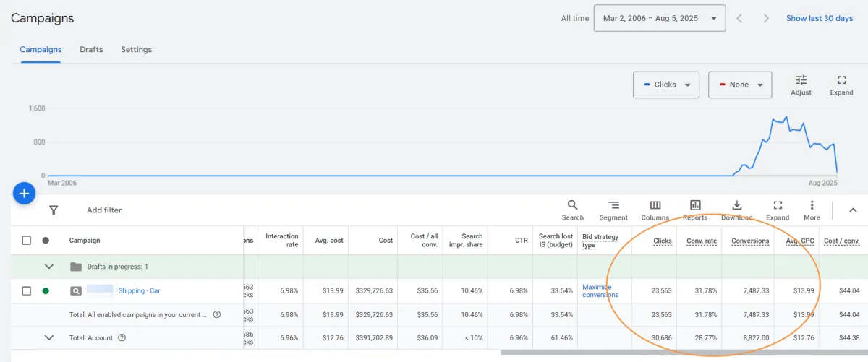The height and width of the screenshot is (362, 868).
Task: Click the Maximize conversions bid strategy link
Action: pyautogui.click(x=600, y=291)
